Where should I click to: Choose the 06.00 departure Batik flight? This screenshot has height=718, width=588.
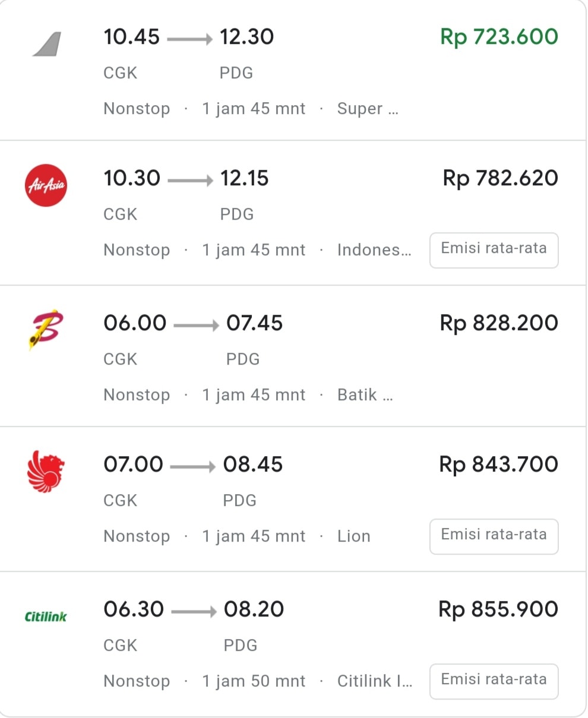193,324
